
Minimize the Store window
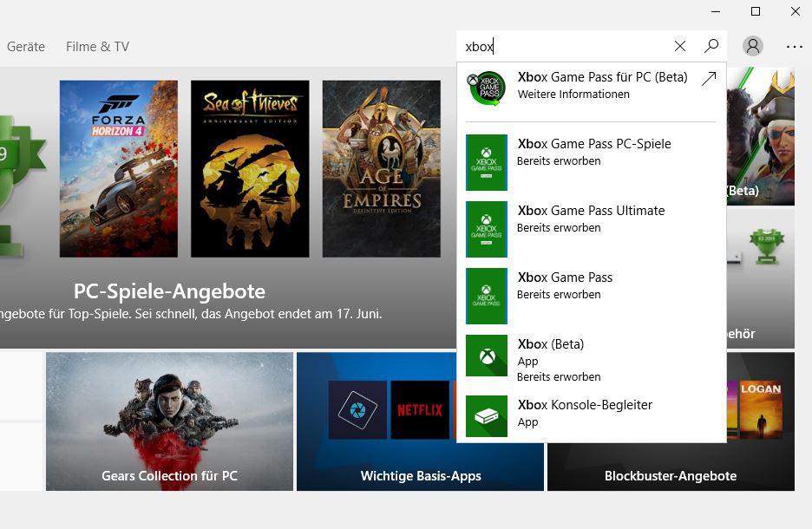click(x=716, y=11)
